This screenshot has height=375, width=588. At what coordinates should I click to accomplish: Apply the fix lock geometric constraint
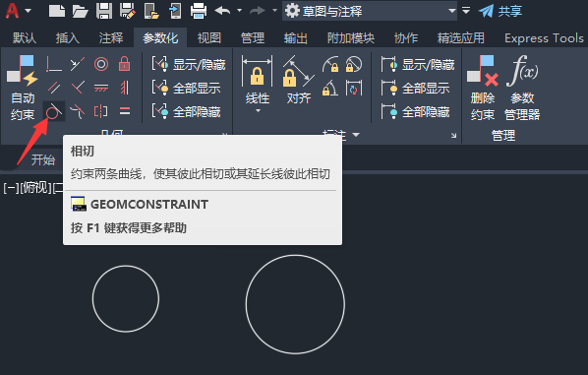click(x=125, y=64)
